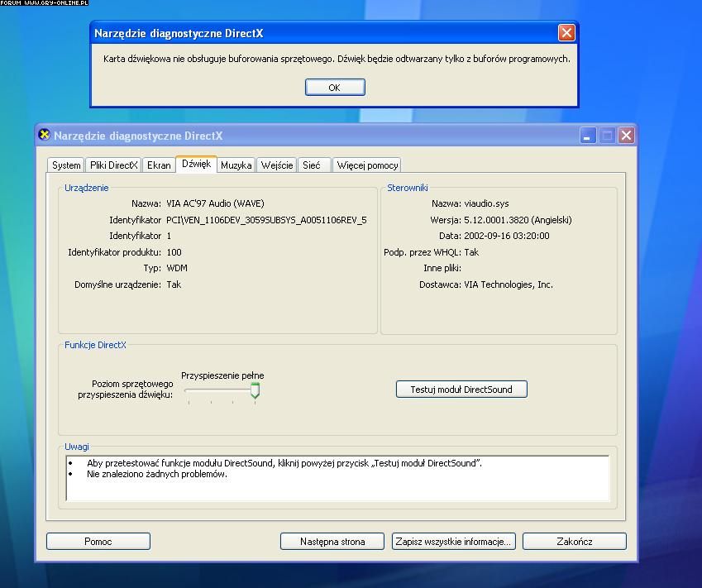Click product identifier value 100

[174, 252]
